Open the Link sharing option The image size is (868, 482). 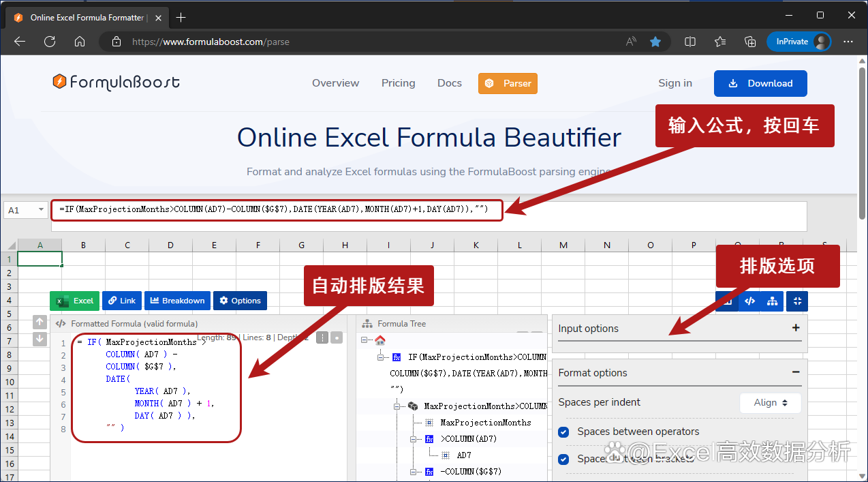pyautogui.click(x=121, y=301)
